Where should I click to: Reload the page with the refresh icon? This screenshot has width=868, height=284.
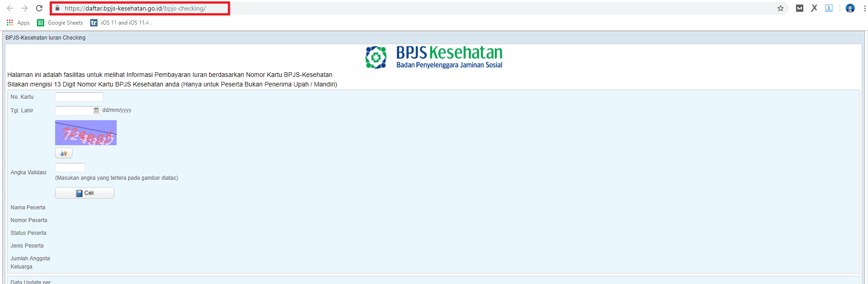[x=39, y=8]
